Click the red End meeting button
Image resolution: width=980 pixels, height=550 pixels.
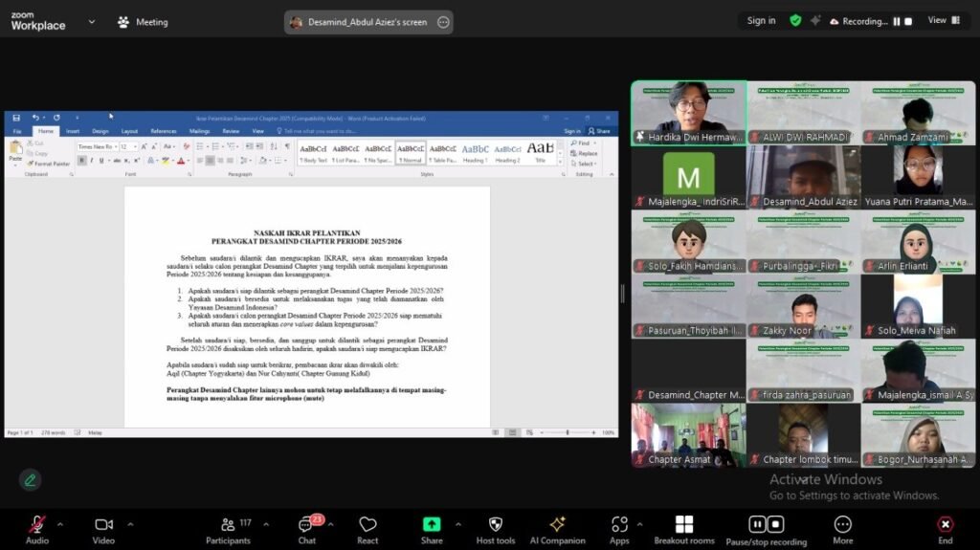pyautogui.click(x=945, y=525)
